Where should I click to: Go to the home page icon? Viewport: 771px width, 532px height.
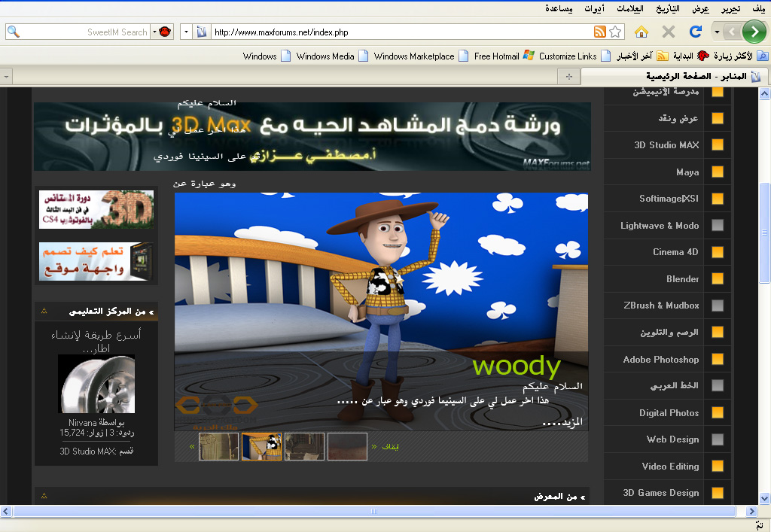(641, 32)
